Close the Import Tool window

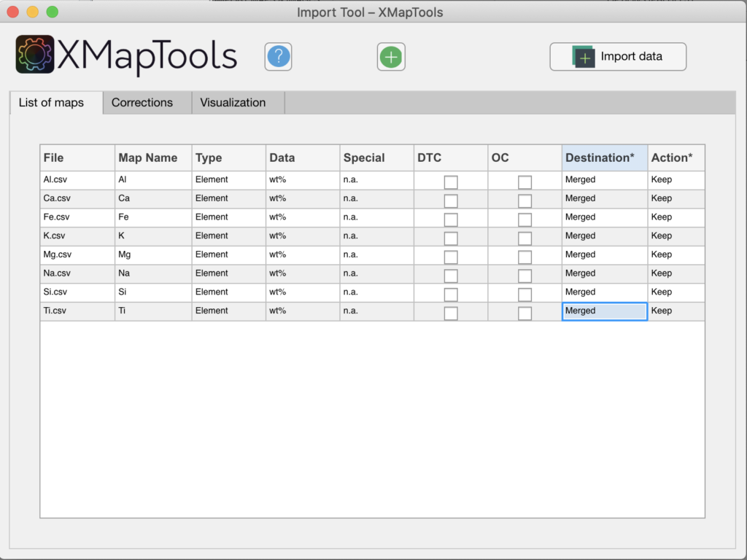(13, 12)
